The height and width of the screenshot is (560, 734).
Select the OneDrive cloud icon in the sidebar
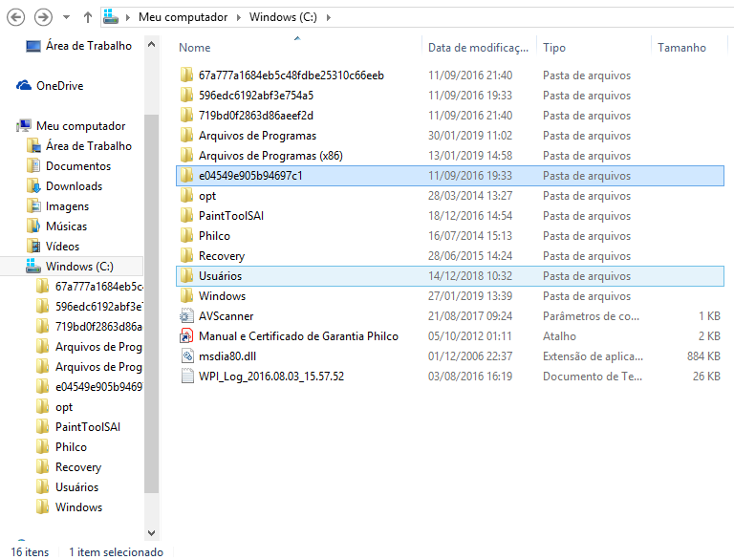click(x=23, y=86)
